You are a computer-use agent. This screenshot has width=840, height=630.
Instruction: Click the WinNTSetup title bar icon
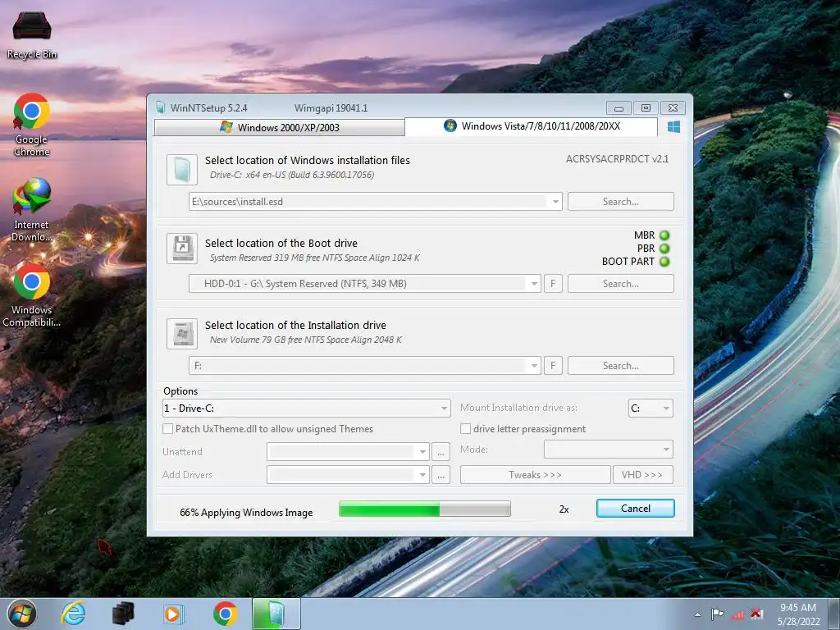[x=161, y=107]
